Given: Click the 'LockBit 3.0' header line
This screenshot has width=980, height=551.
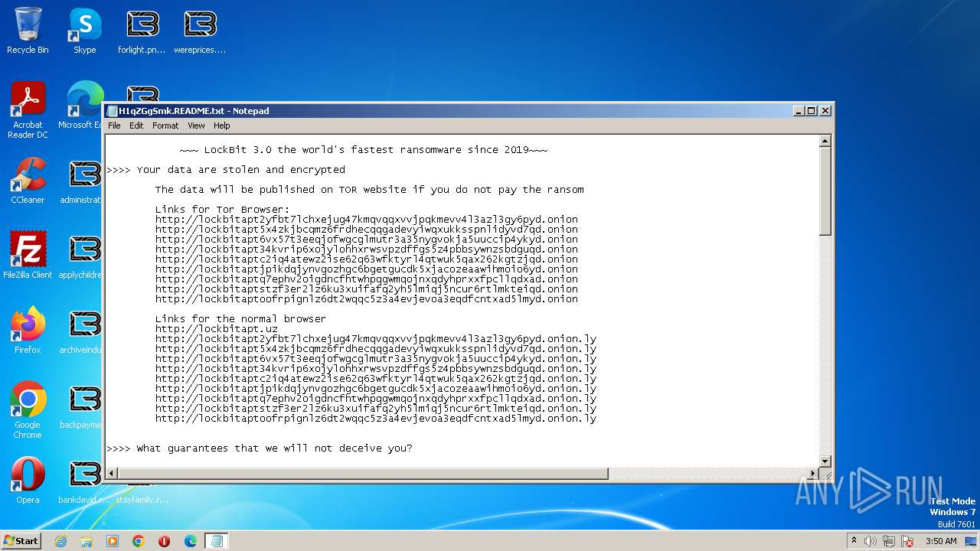Looking at the screenshot, I should pos(364,150).
